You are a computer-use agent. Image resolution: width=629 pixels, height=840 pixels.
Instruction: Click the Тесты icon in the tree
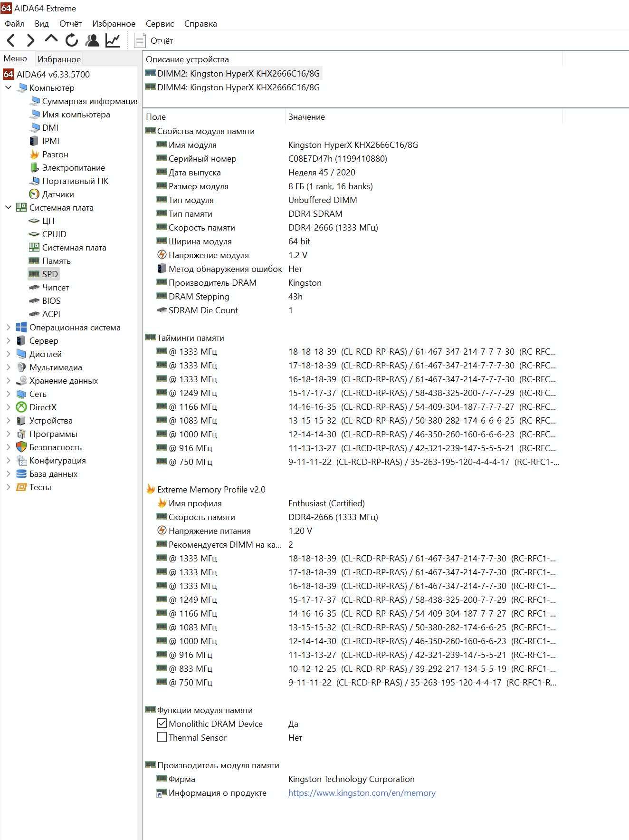(x=21, y=487)
